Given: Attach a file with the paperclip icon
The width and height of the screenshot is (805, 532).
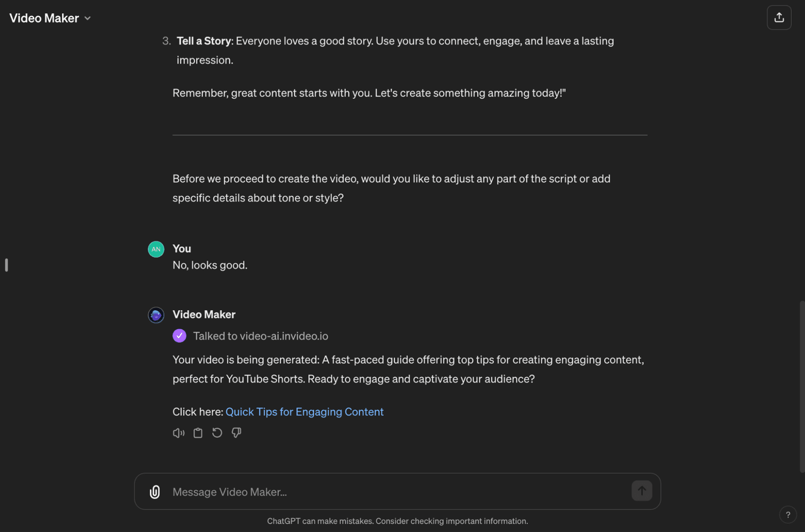Looking at the screenshot, I should click(154, 492).
